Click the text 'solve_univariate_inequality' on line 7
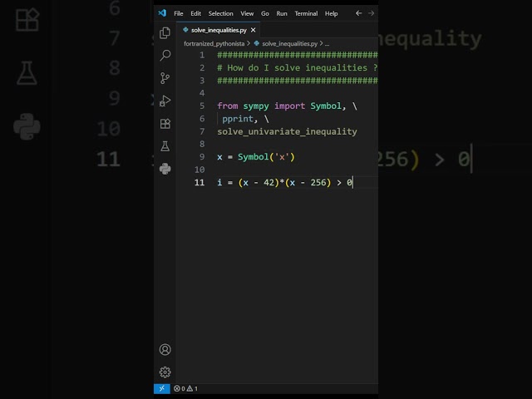This screenshot has height=399, width=532. tap(287, 131)
